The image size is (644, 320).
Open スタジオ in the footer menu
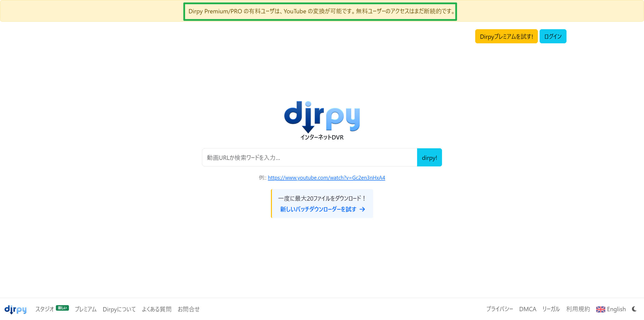tap(45, 309)
